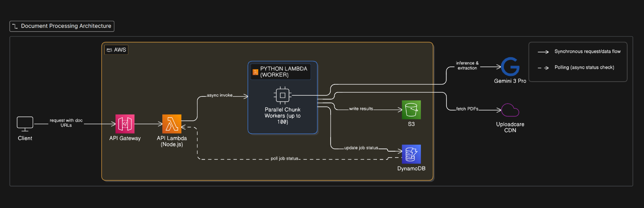Click the 'Gemini 3 Pro' label
The image size is (644, 208).
tap(510, 81)
